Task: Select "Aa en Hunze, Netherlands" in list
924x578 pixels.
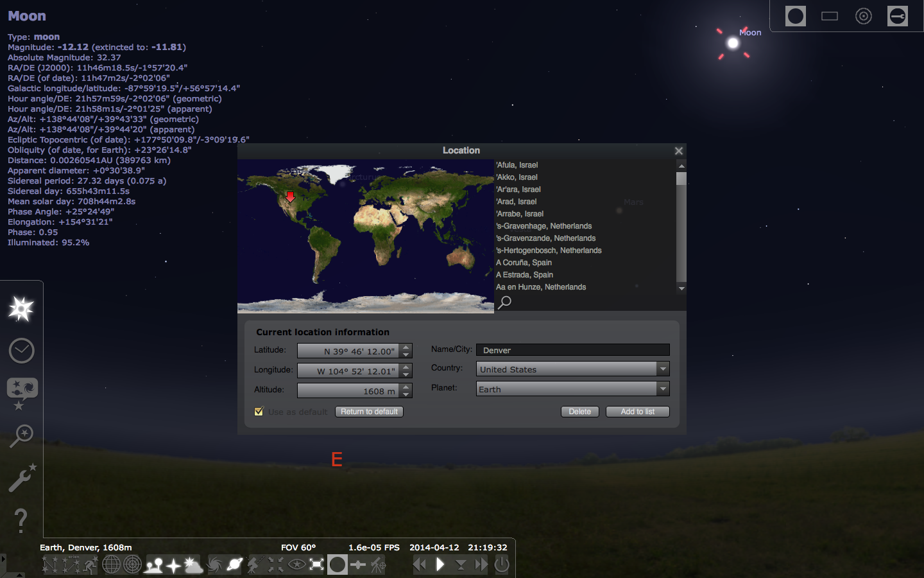Action: pyautogui.click(x=541, y=287)
